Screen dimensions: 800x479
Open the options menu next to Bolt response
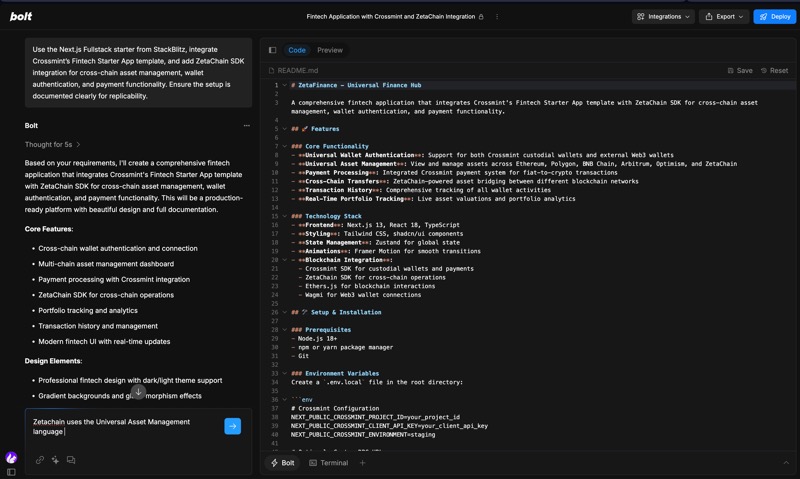(x=246, y=126)
